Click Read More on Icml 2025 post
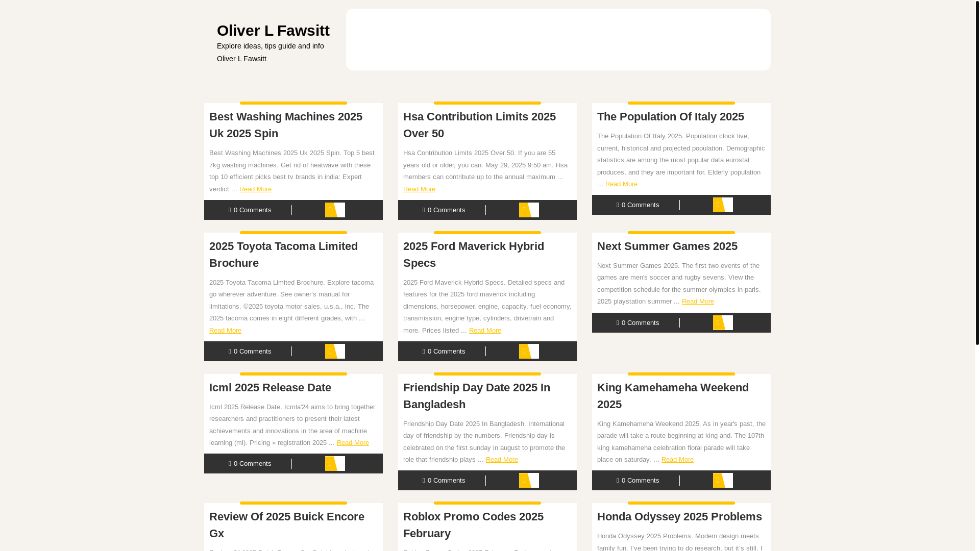Image resolution: width=980 pixels, height=551 pixels. tap(353, 443)
